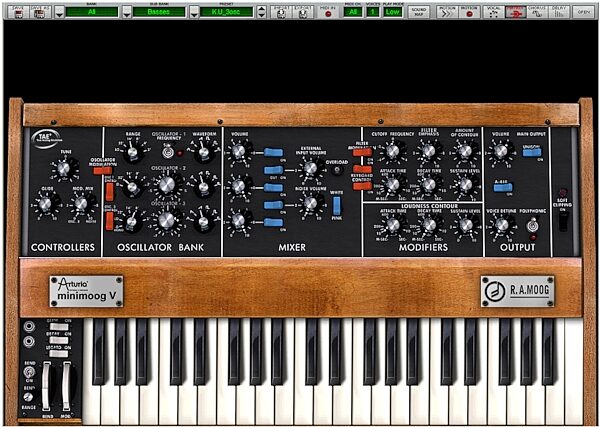Click the R.A.Moog nameplate
This screenshot has height=427, width=600.
coord(517,291)
